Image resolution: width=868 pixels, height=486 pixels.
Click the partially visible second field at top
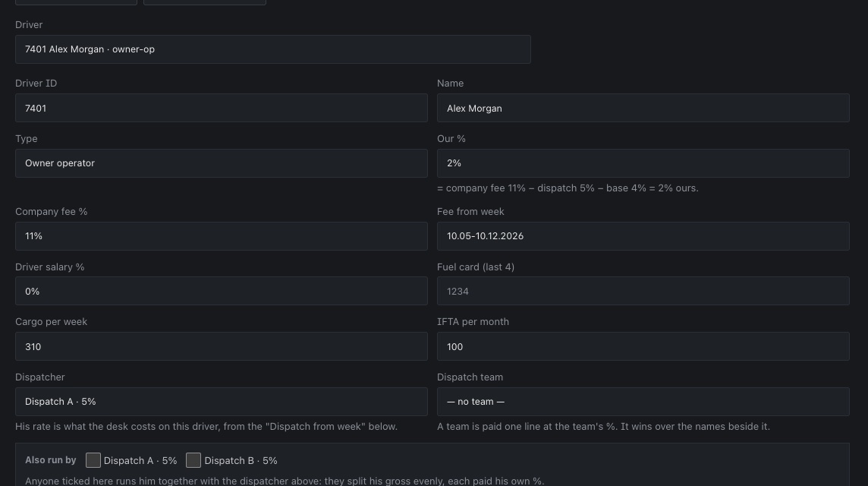point(205,2)
